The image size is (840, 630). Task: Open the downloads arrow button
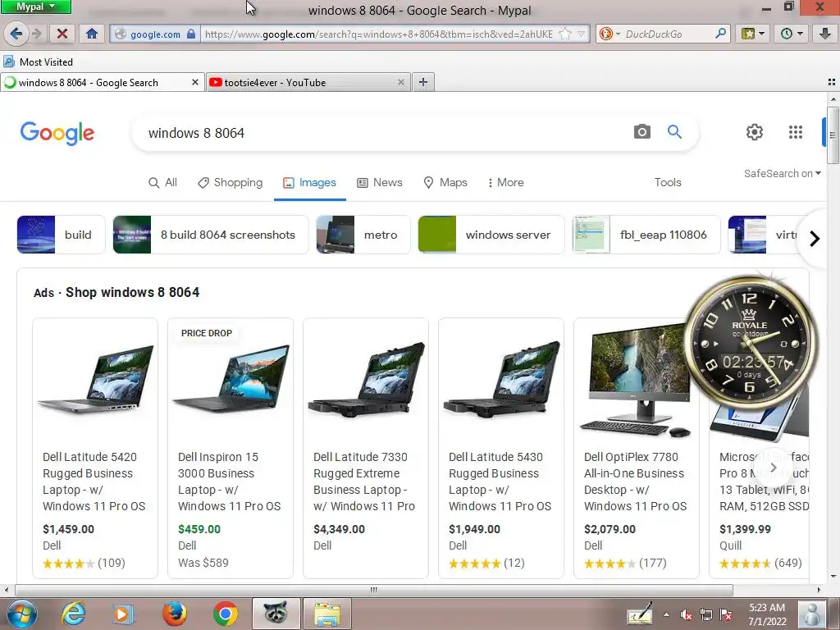click(x=825, y=34)
